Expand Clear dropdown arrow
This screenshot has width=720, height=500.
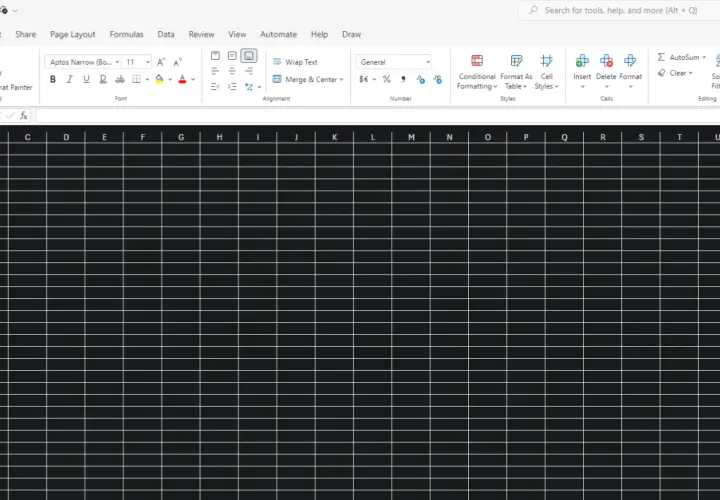(690, 73)
